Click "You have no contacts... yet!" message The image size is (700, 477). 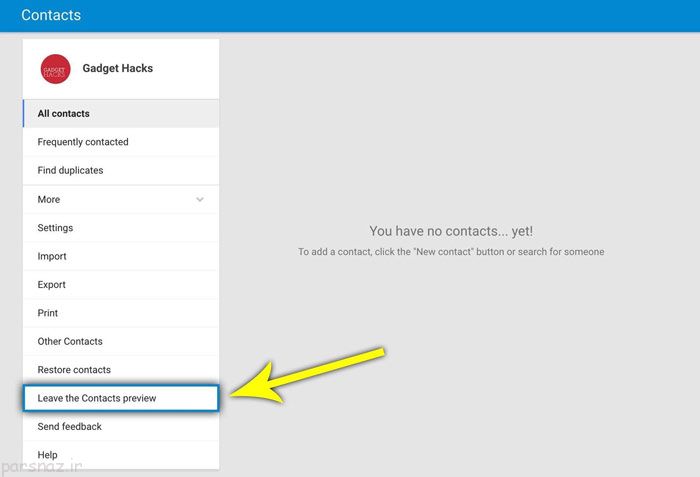[x=451, y=231]
